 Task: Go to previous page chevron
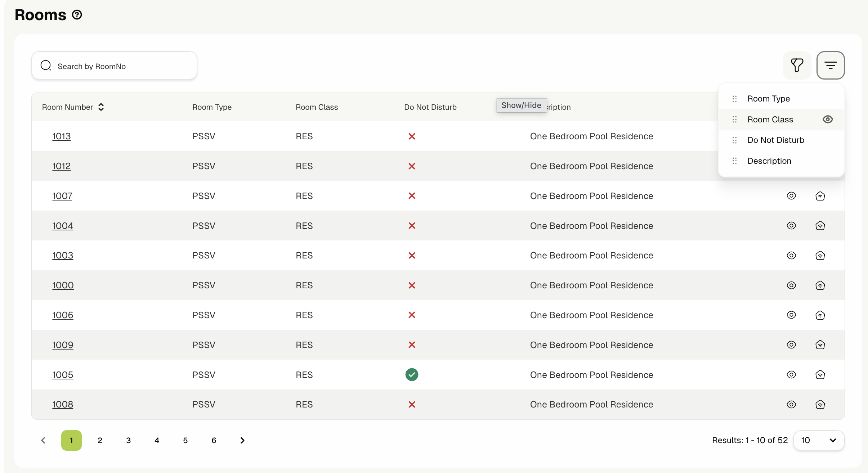[x=43, y=440]
